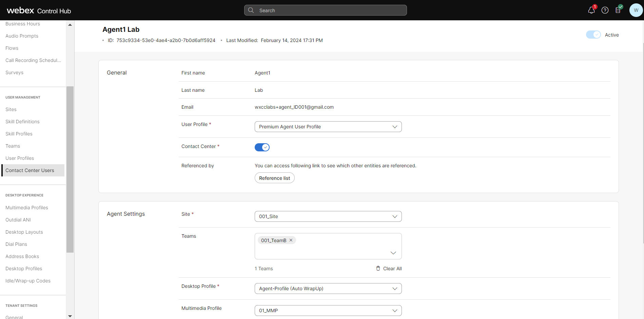Click the user ID 753c9334 text
The image size is (644, 319).
pyautogui.click(x=166, y=40)
